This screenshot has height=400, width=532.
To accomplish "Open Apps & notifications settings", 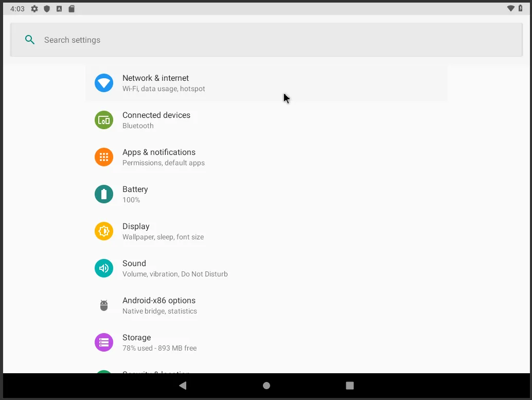I will [x=267, y=157].
